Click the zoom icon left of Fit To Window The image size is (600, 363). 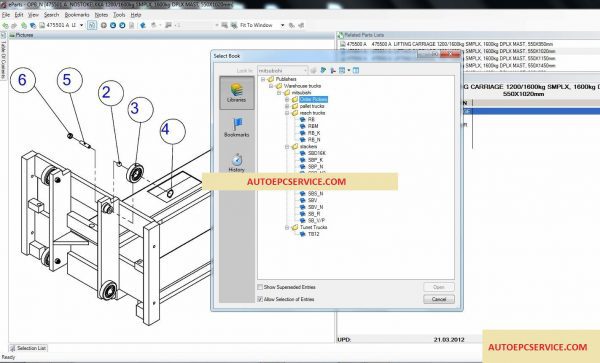[234, 25]
